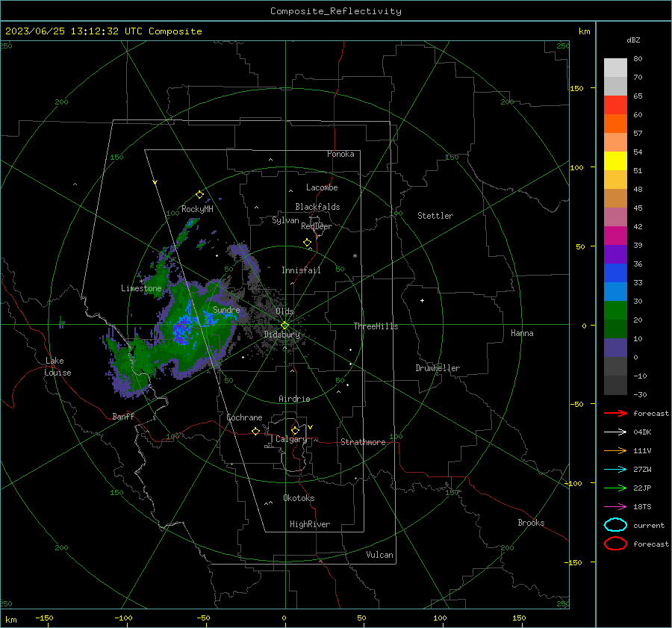
Task: Select the light gray swatch beside 80 dBZ
Action: coord(615,67)
